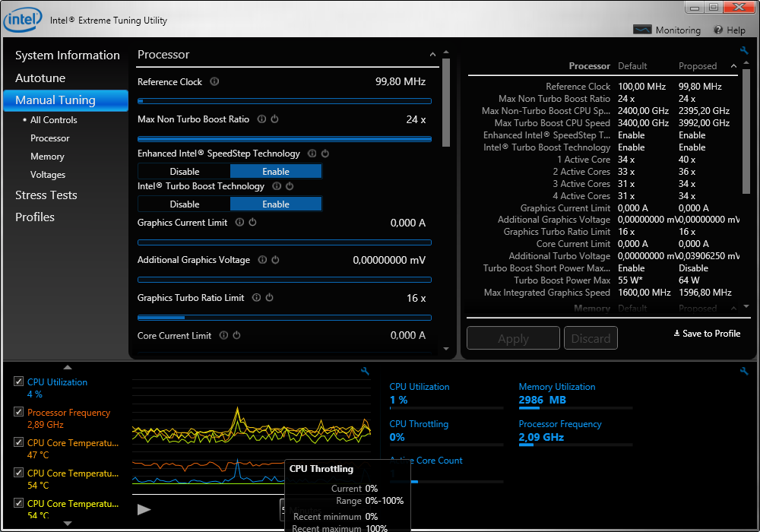Click tuning panel scroll up arrow
The height and width of the screenshot is (532, 760).
coord(446,52)
